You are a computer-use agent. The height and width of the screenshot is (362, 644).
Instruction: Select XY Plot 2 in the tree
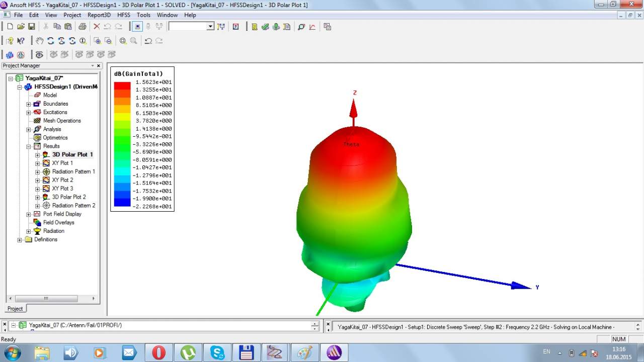(x=62, y=180)
